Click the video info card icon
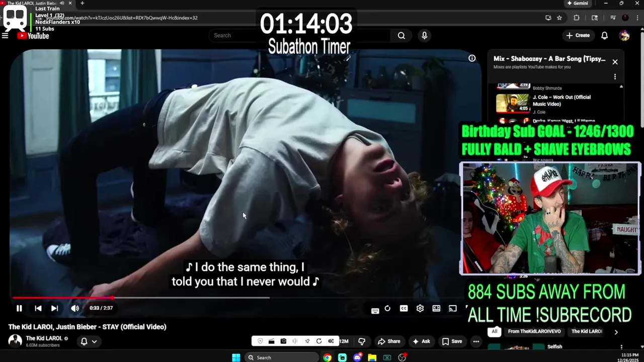644x362 pixels. [x=472, y=58]
